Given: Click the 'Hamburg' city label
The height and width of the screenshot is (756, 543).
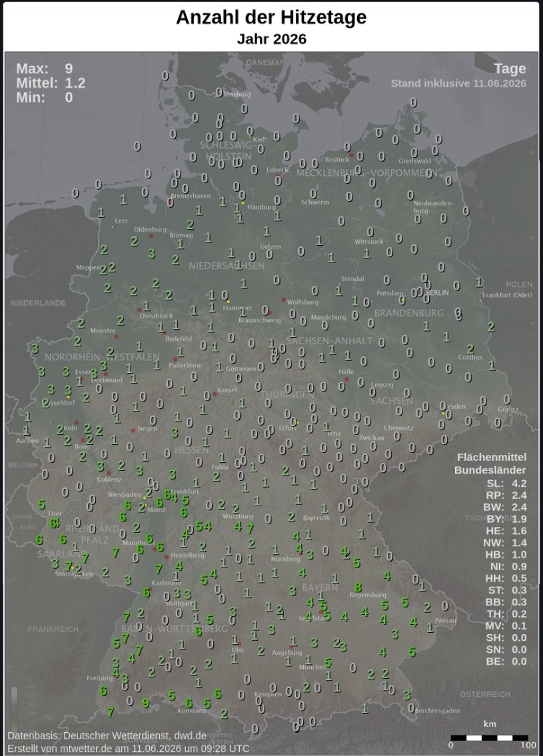Looking at the screenshot, I should tap(261, 207).
